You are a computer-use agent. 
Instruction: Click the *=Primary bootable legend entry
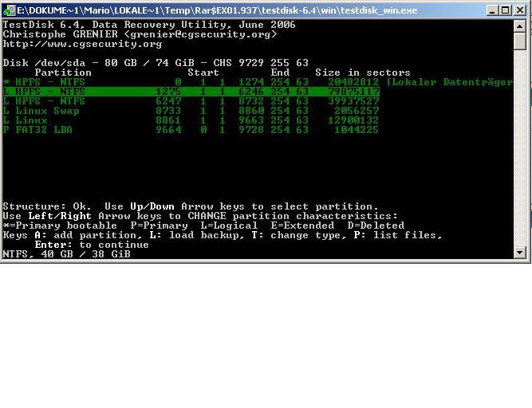60,226
